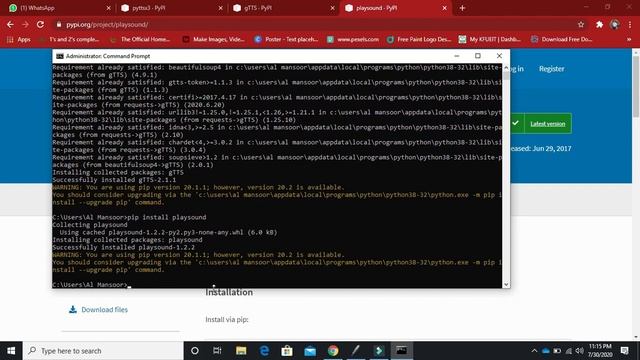Image resolution: width=640 pixels, height=360 pixels.
Task: Open the Chrome three-dot menu
Action: click(x=630, y=24)
